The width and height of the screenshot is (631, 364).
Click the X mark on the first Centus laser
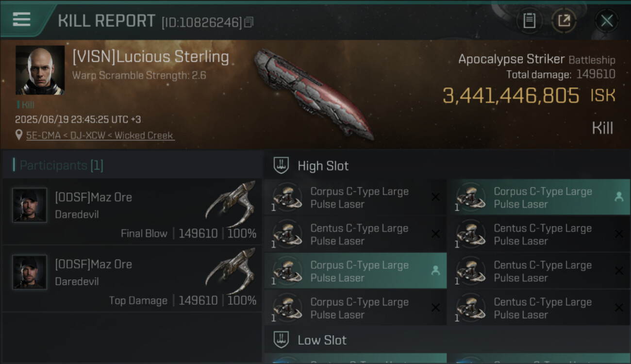pos(435,234)
